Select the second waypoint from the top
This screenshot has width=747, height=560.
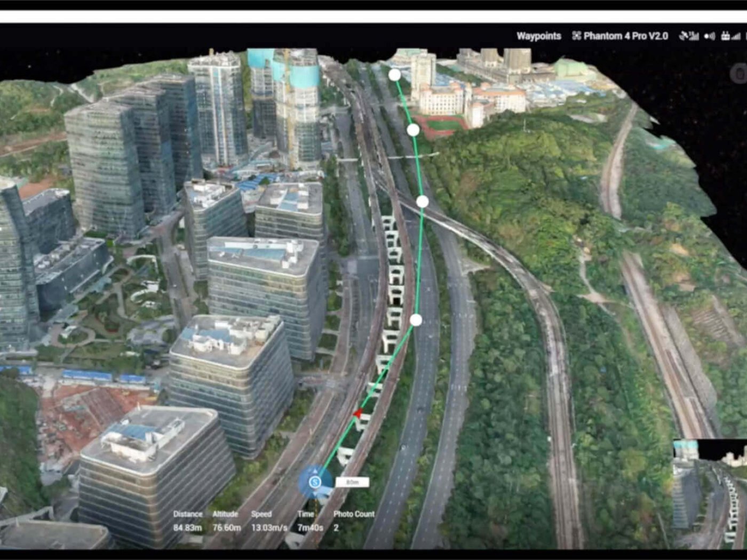click(413, 130)
